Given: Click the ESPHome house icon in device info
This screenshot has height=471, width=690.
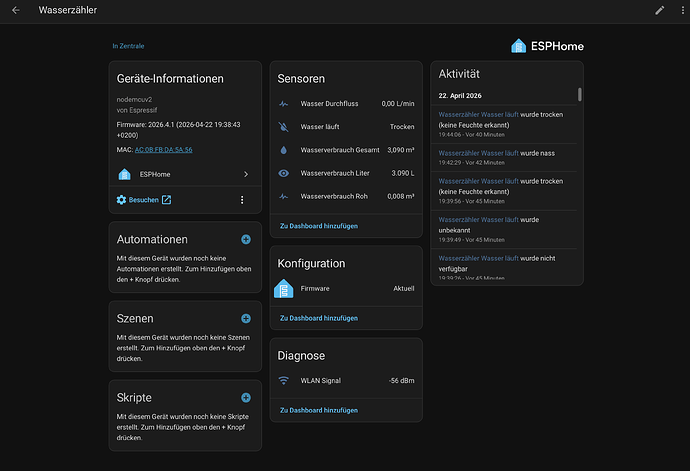Looking at the screenshot, I should (x=125, y=174).
